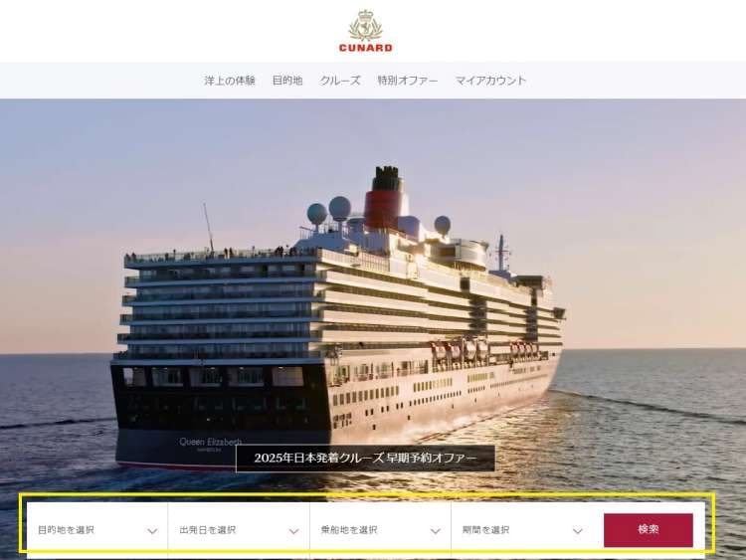Expand the 期間を選択 dropdown

(x=522, y=530)
